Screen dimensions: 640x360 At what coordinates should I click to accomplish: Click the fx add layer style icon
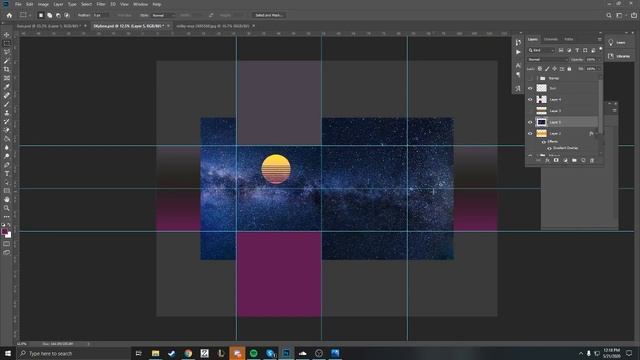[x=547, y=160]
